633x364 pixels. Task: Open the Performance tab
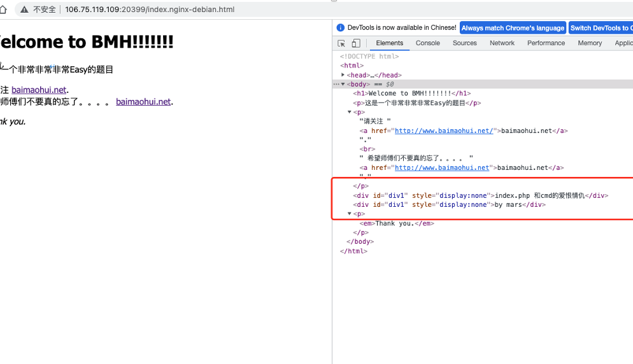point(546,43)
